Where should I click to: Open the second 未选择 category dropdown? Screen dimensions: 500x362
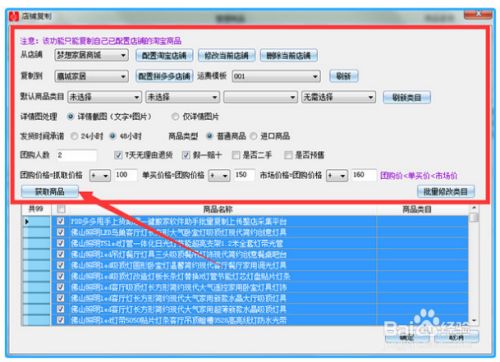point(182,97)
